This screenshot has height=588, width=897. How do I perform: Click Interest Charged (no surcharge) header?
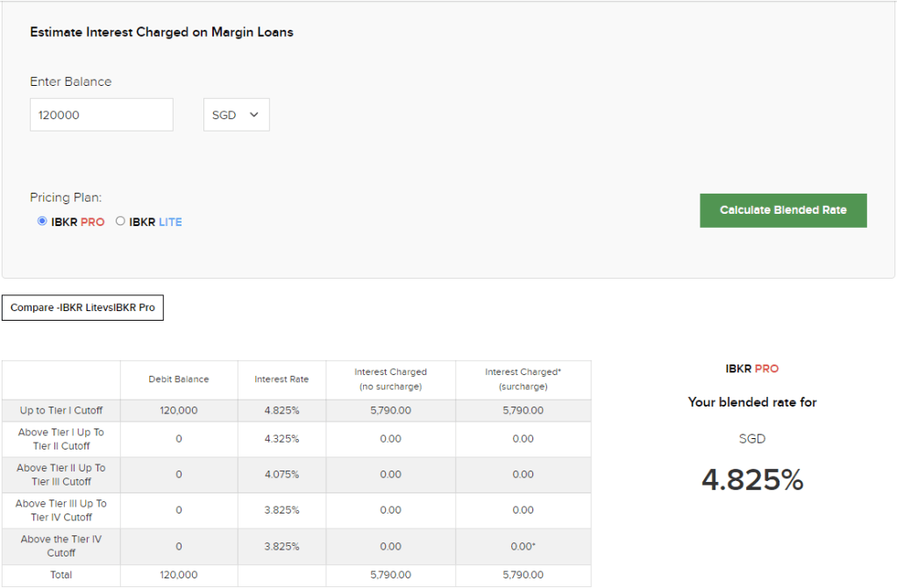click(390, 379)
